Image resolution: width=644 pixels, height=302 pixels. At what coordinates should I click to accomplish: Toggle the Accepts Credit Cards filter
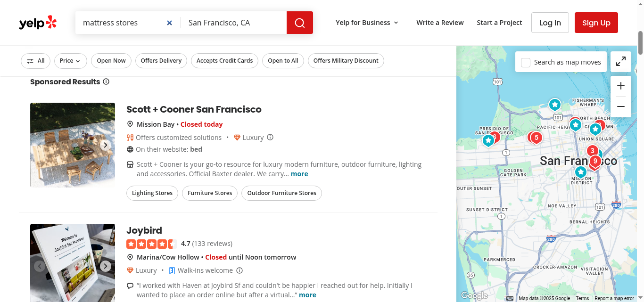click(x=225, y=61)
